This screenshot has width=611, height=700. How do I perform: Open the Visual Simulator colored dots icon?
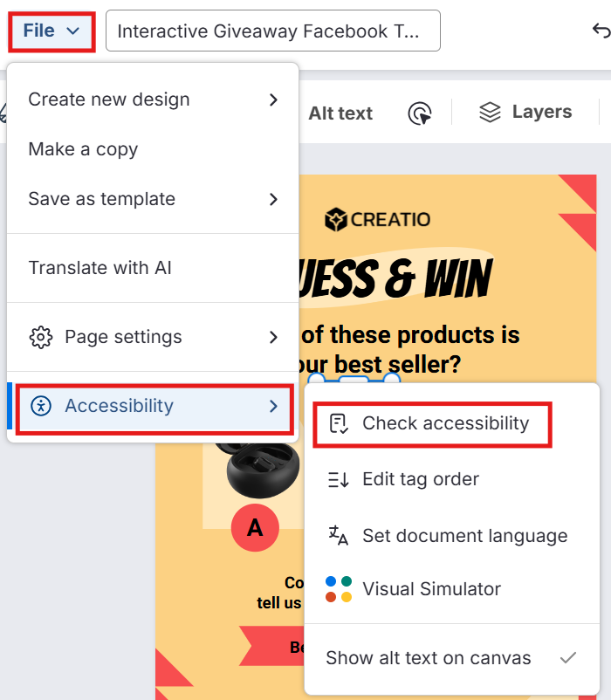pos(338,589)
